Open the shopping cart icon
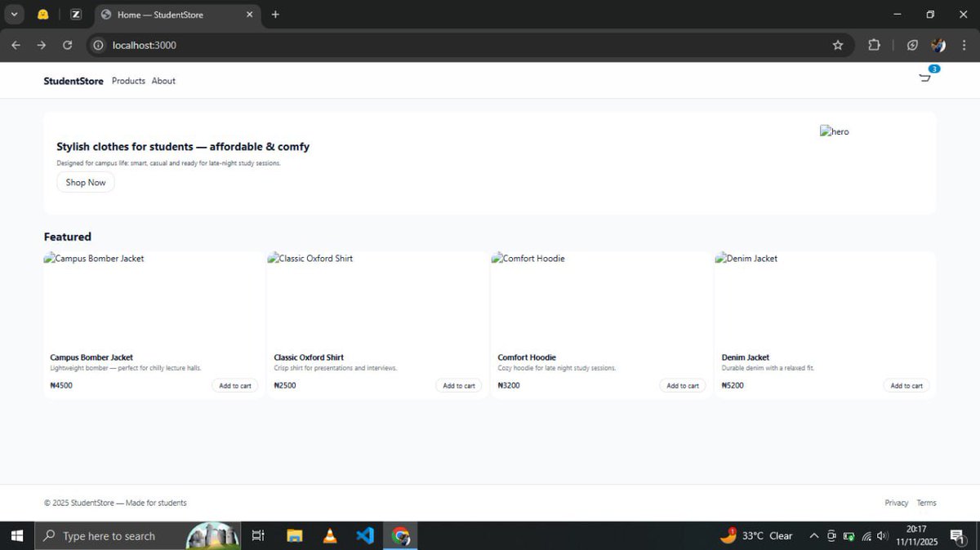 coord(924,78)
